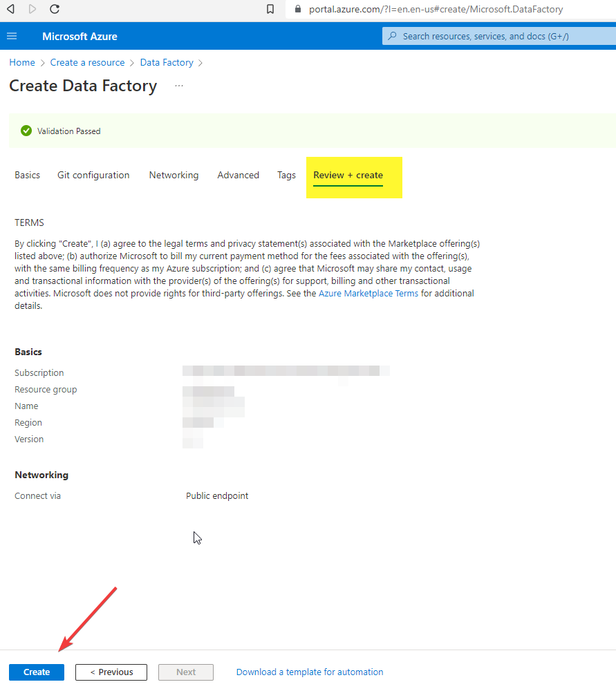Open the Azure Marketplace Terms link
This screenshot has width=616, height=691.
pyautogui.click(x=368, y=294)
